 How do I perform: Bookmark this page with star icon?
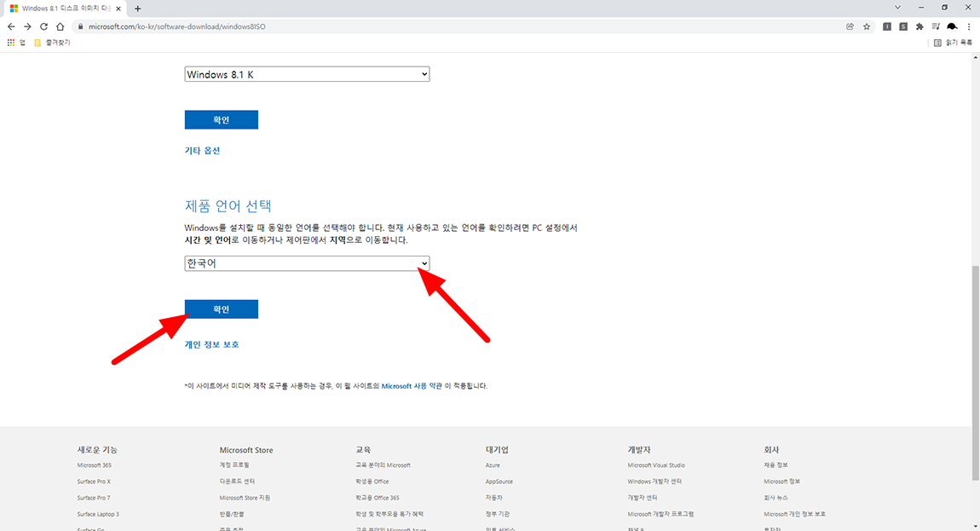pos(867,26)
